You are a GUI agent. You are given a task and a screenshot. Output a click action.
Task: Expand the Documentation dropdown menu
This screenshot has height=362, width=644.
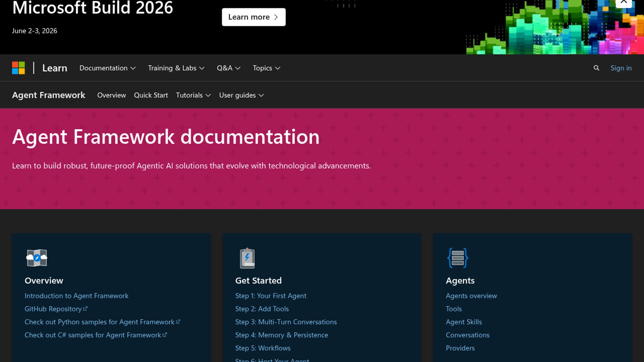(x=107, y=68)
